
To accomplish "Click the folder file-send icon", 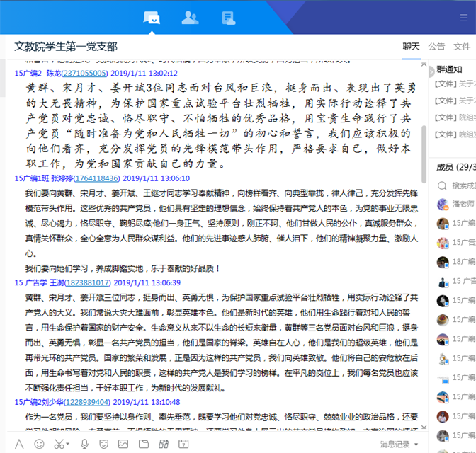I will (x=144, y=444).
